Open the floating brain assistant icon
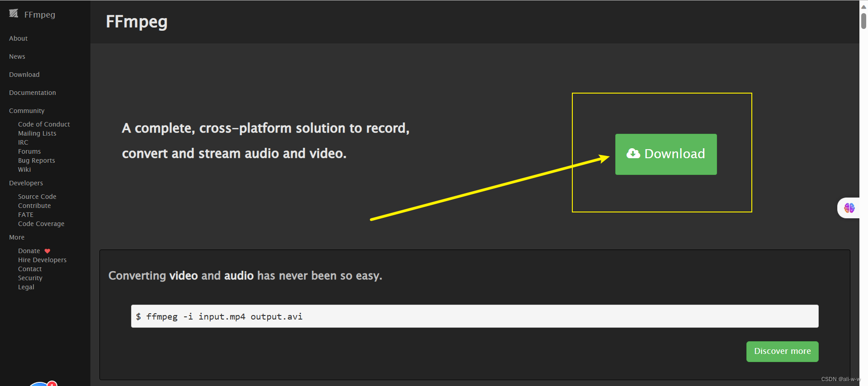The image size is (868, 386). pos(849,208)
